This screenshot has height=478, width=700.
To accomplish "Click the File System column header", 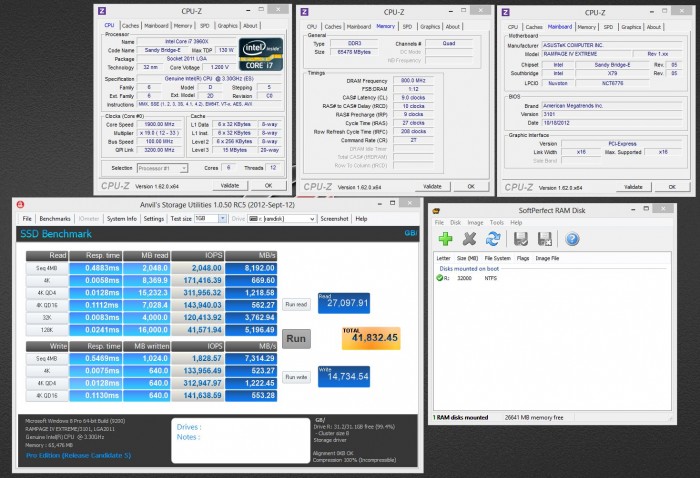I will pyautogui.click(x=497, y=258).
